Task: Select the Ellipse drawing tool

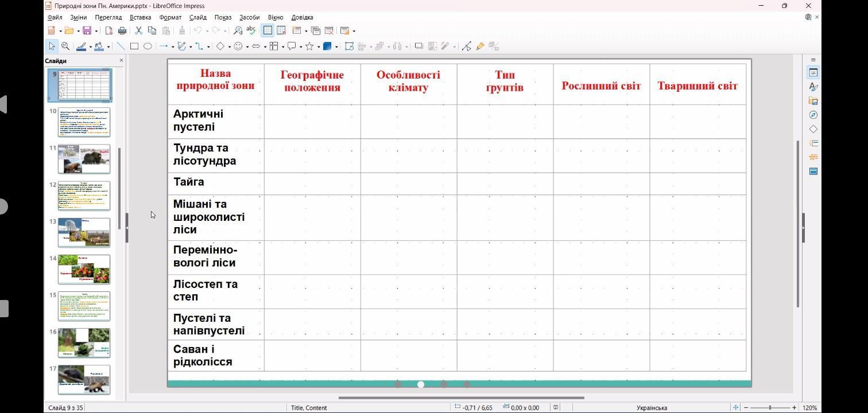Action: coord(148,46)
